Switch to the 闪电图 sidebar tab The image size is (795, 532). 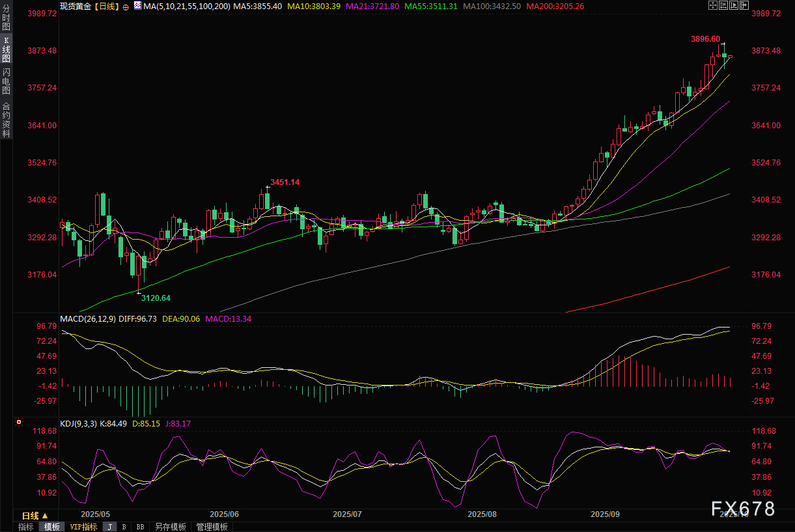pos(6,81)
